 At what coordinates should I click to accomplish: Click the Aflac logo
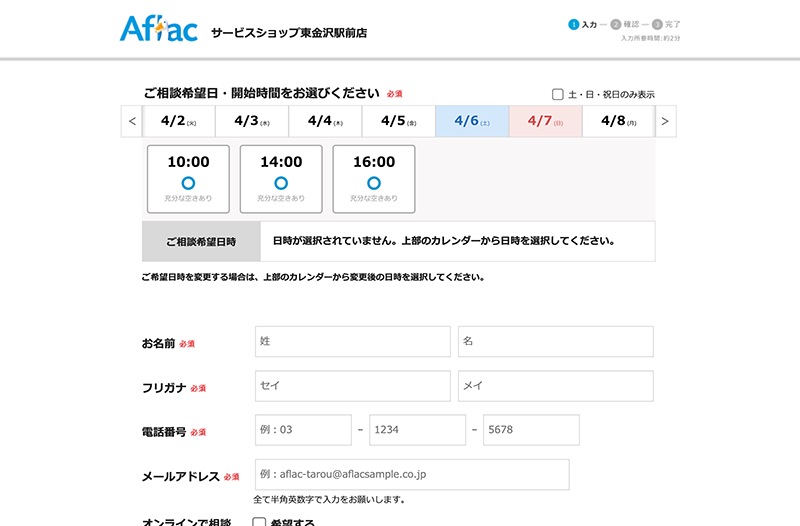(158, 29)
